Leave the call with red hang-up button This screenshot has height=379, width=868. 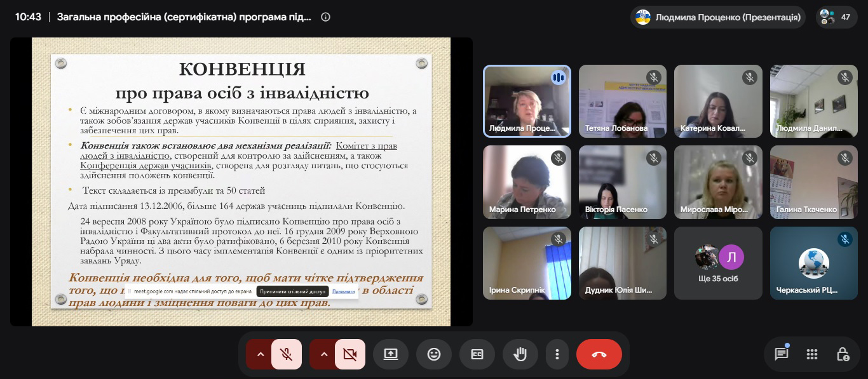pyautogui.click(x=599, y=354)
